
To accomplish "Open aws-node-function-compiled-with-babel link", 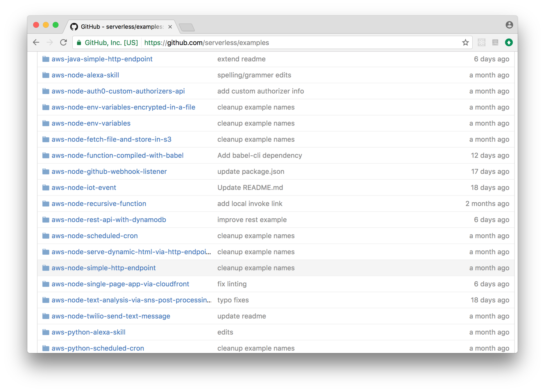I will (117, 155).
